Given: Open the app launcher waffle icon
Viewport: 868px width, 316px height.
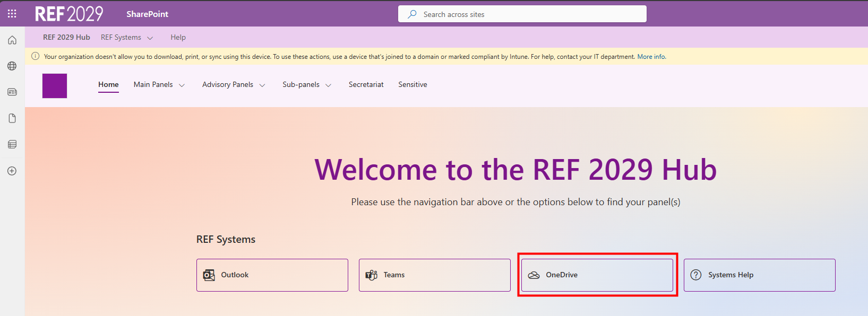Looking at the screenshot, I should click(x=12, y=14).
